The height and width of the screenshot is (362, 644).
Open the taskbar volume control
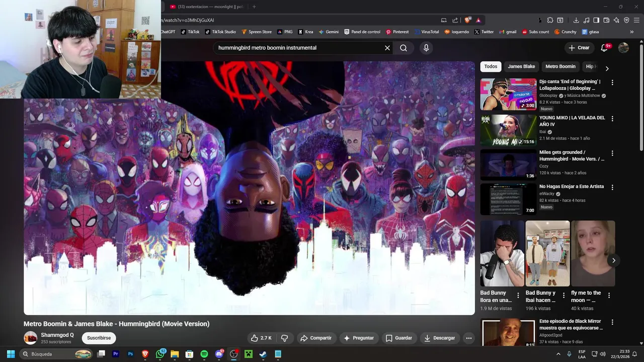coord(603,354)
